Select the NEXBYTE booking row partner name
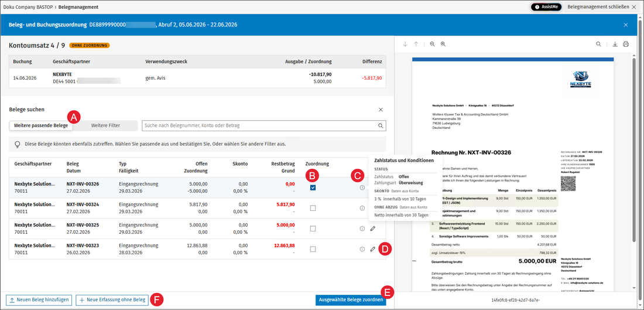 [63, 74]
